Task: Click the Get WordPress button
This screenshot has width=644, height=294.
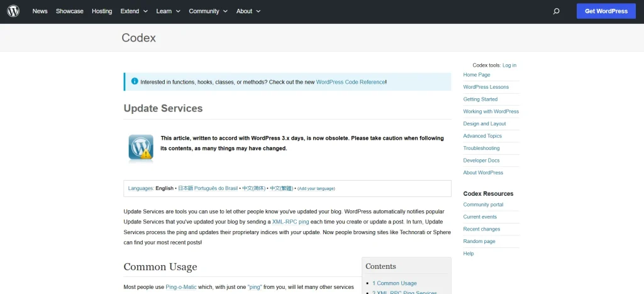Action: point(606,11)
